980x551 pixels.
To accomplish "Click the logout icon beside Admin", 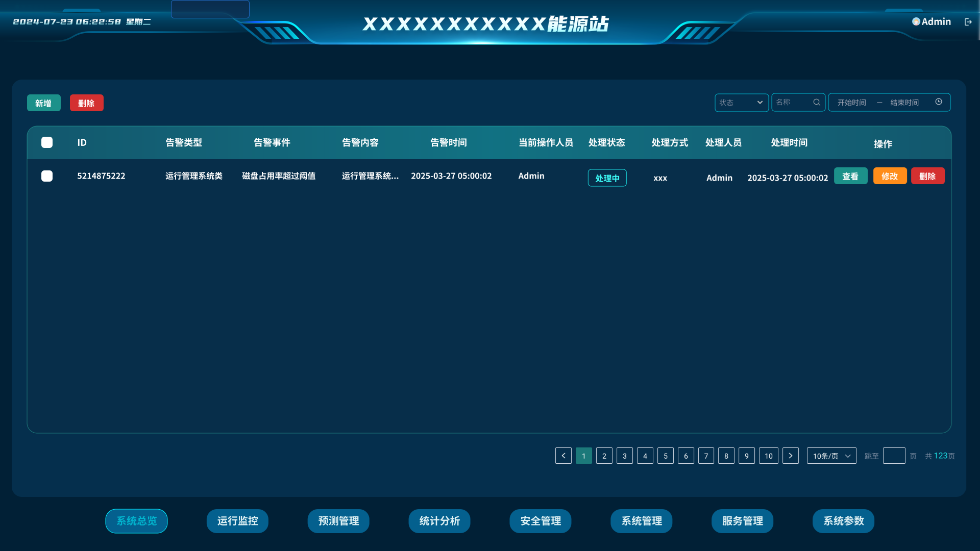I will [968, 22].
